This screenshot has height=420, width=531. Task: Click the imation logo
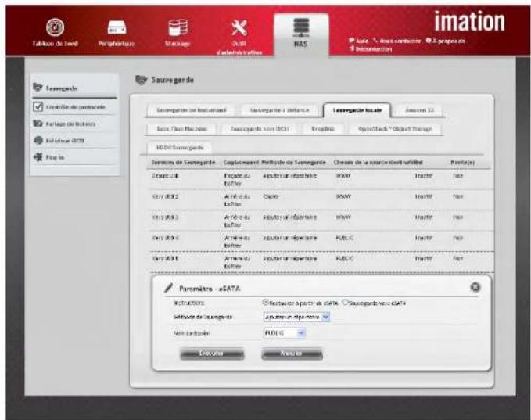click(469, 21)
